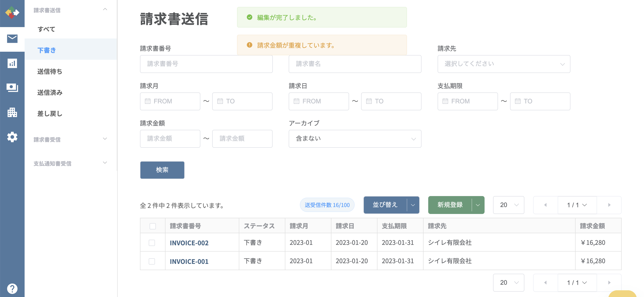Viewport: 644px width, 297px height.
Task: Click calendar icon in 支払期限 TO field
Action: click(x=518, y=101)
